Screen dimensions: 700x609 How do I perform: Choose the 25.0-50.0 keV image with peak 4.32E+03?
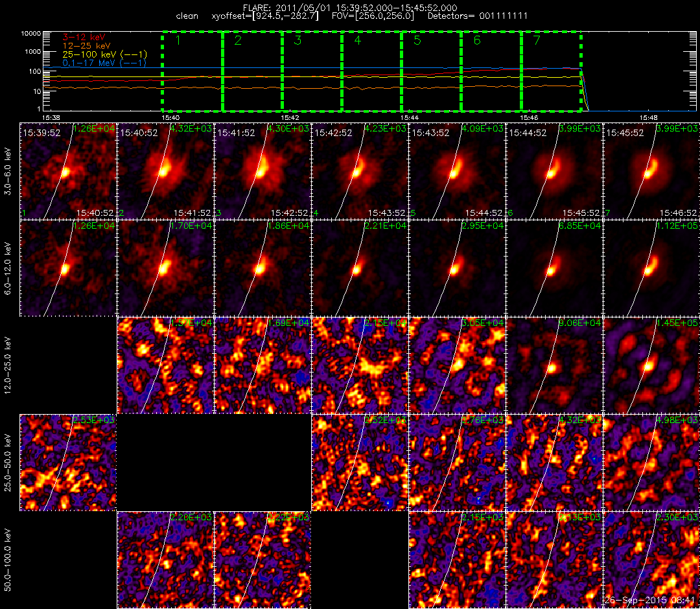coord(554,463)
